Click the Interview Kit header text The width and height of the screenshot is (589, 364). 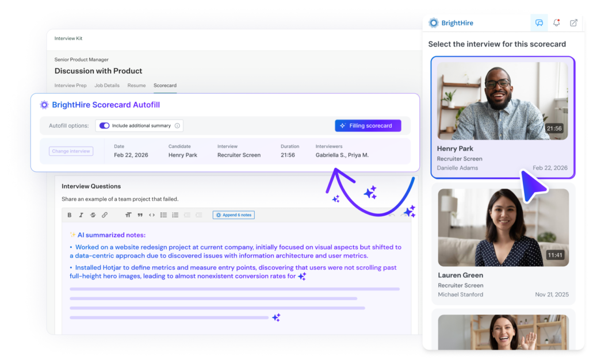(68, 39)
